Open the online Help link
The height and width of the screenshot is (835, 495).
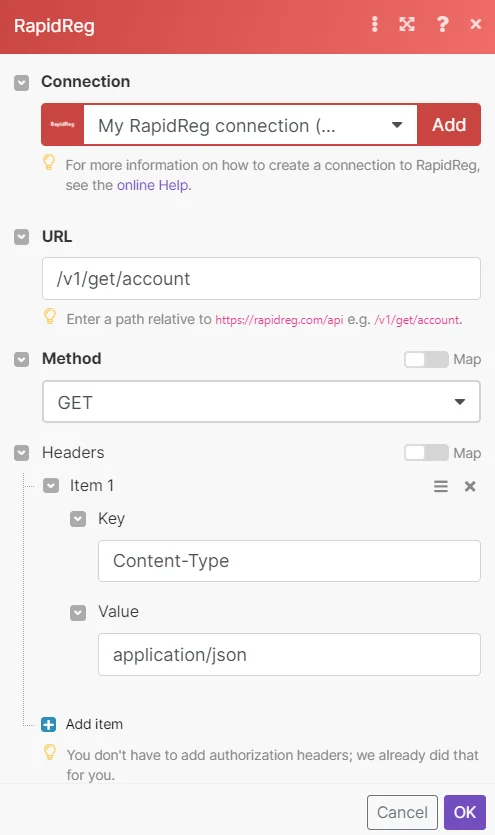point(153,185)
